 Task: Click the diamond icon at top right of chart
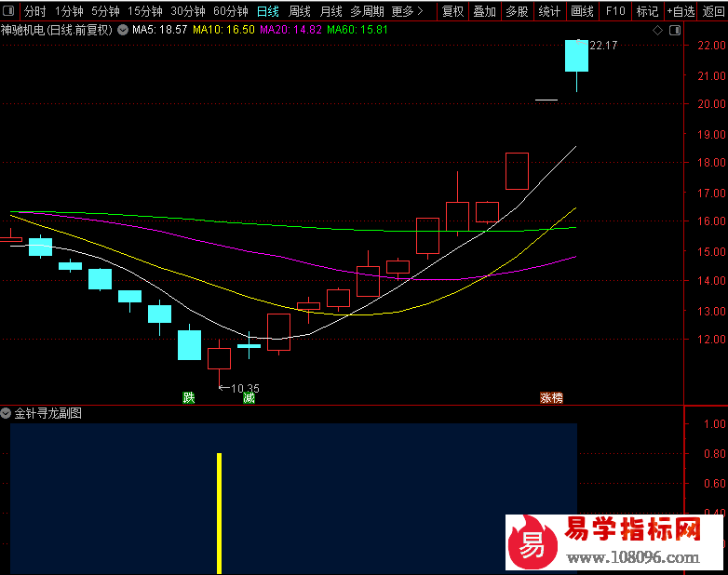pyautogui.click(x=657, y=30)
